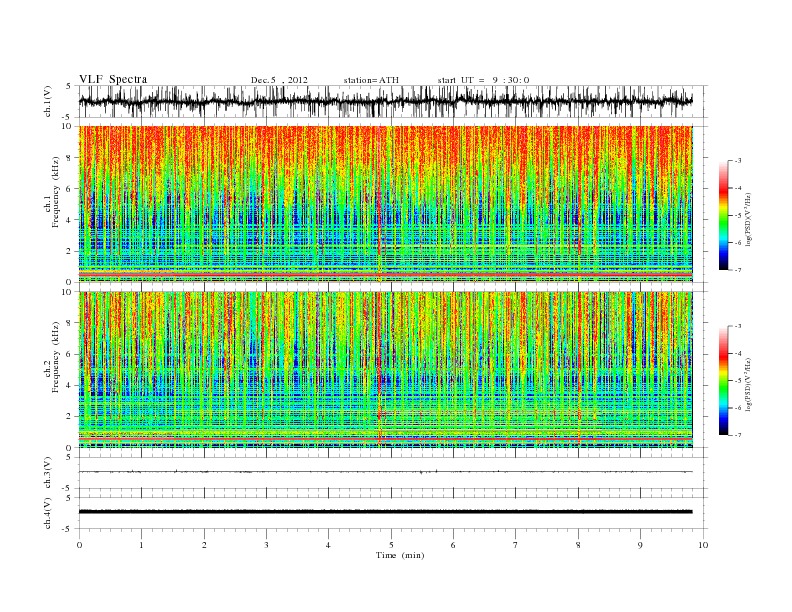792x612 pixels.
Task: Click the "start UT = 9 :30: 0" text
Action: (x=483, y=80)
